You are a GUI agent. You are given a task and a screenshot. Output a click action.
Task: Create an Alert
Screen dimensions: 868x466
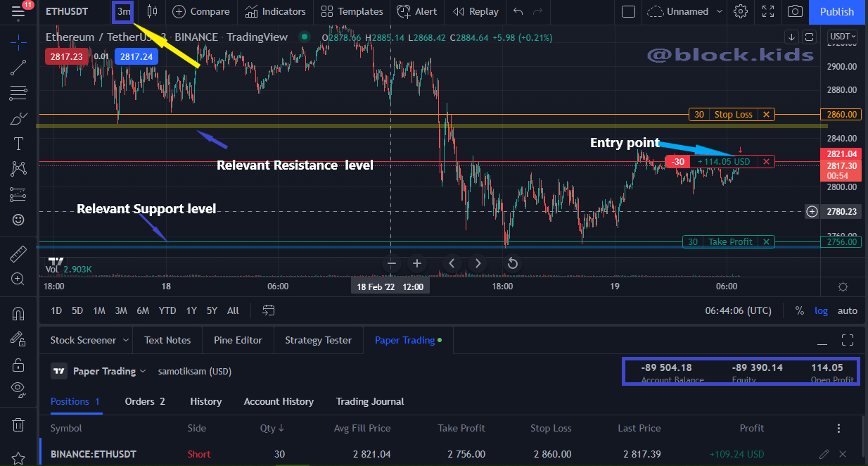pyautogui.click(x=416, y=11)
